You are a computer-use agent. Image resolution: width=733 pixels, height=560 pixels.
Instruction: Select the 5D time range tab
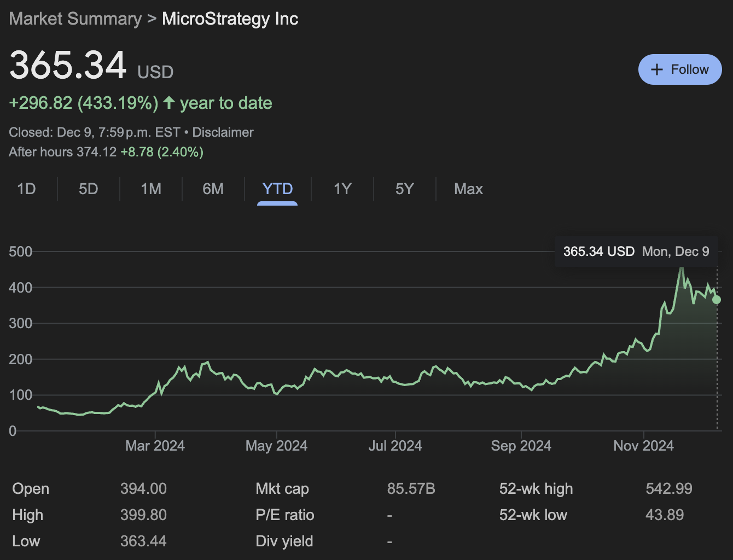point(89,189)
